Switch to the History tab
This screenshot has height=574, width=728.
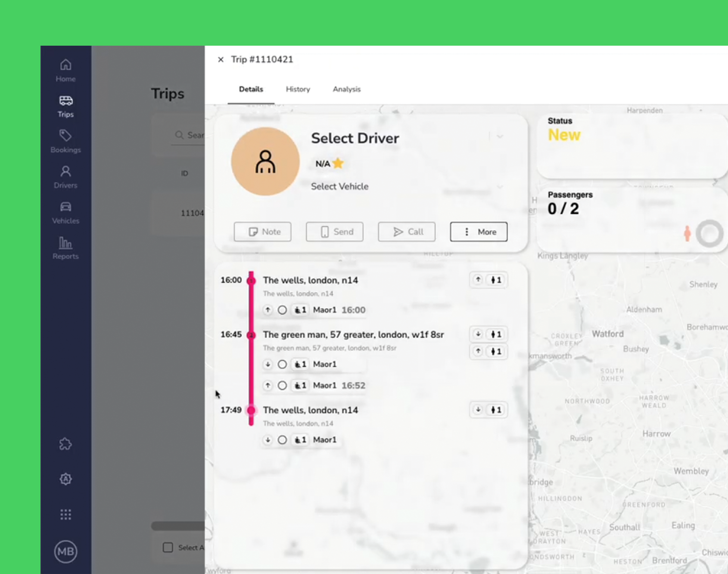tap(298, 89)
